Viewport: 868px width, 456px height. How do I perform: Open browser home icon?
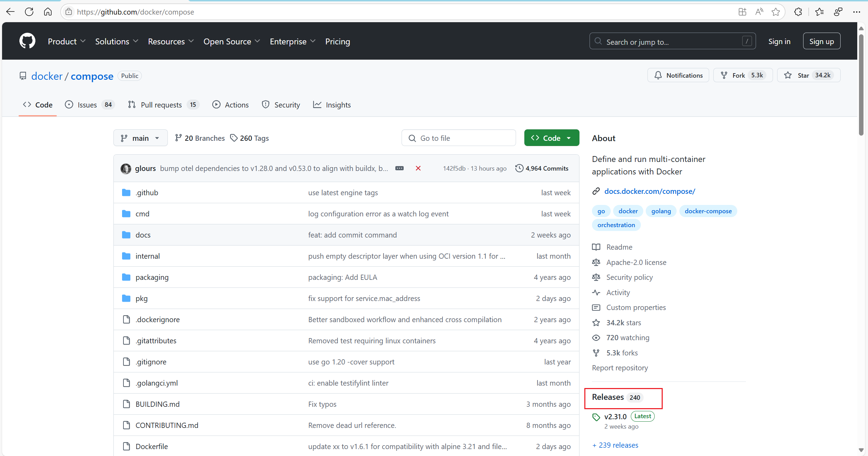coord(48,12)
